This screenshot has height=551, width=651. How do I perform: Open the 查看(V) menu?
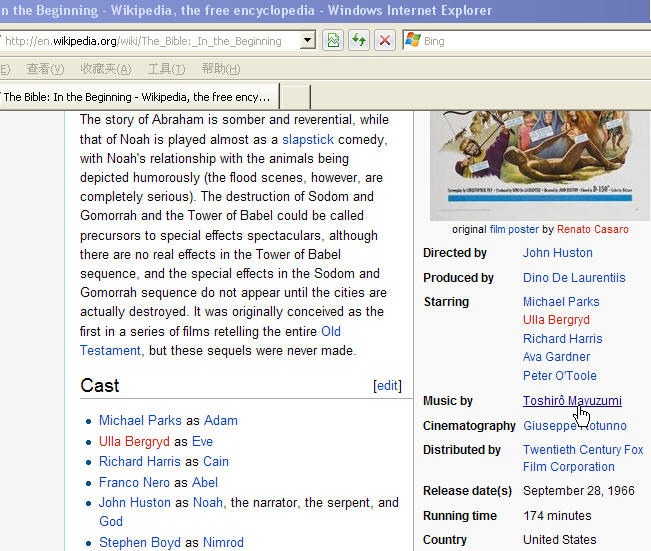(x=45, y=69)
